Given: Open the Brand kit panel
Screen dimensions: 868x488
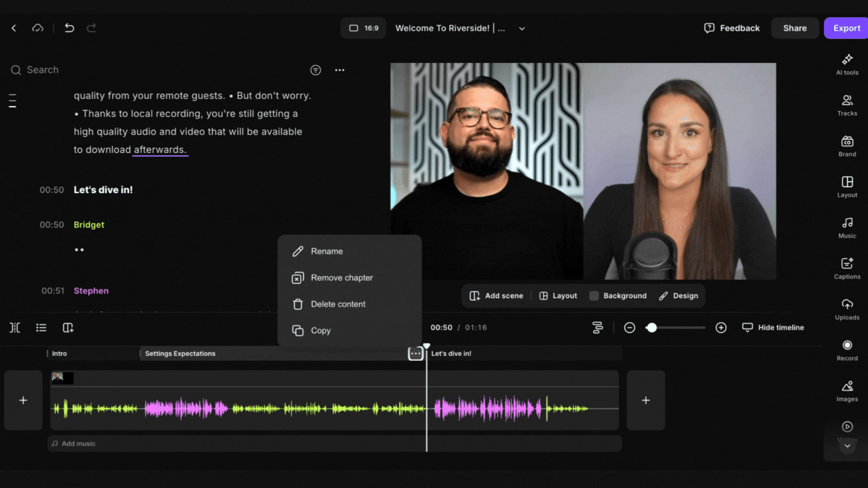Looking at the screenshot, I should [x=847, y=146].
